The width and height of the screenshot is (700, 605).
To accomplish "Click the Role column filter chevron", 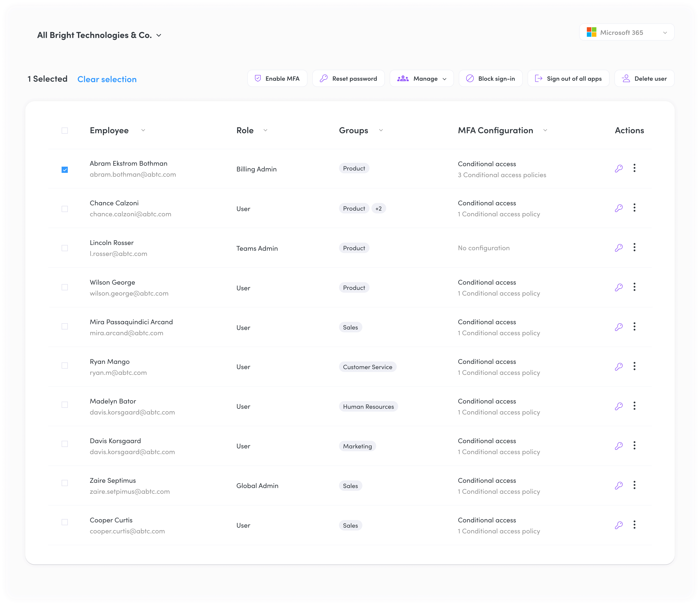I will [x=265, y=130].
